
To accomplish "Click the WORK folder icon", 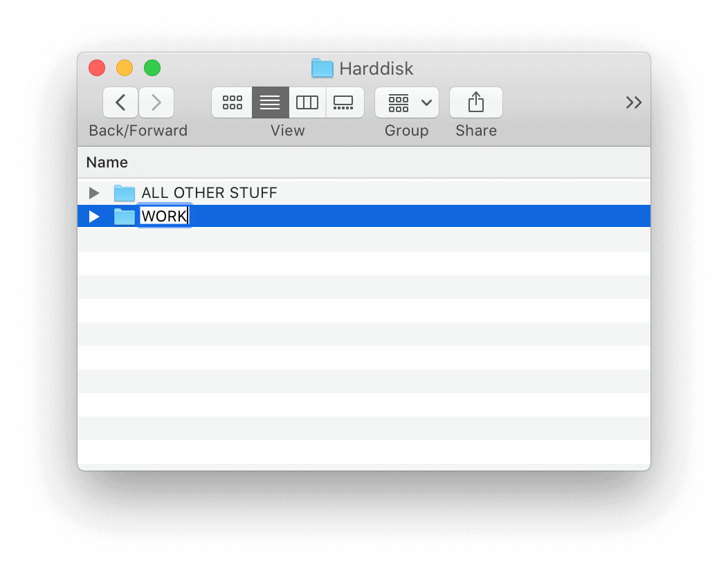I will [x=125, y=217].
